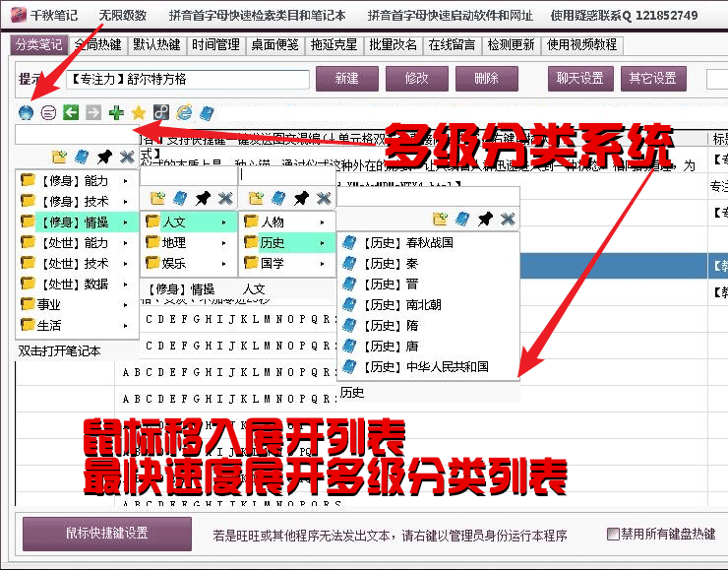Click new folder icon above 人物 list

tap(256, 198)
